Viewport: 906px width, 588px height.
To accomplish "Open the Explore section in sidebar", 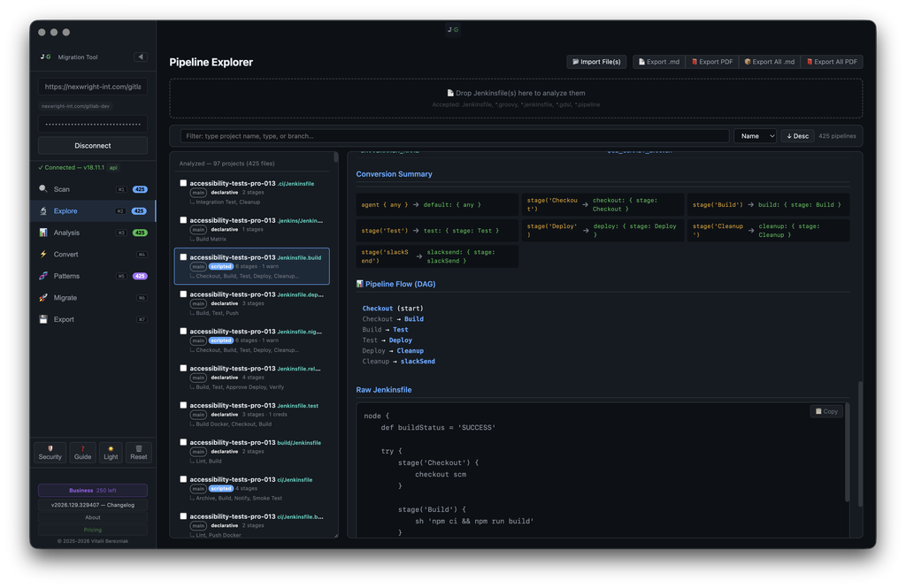I will coord(92,210).
